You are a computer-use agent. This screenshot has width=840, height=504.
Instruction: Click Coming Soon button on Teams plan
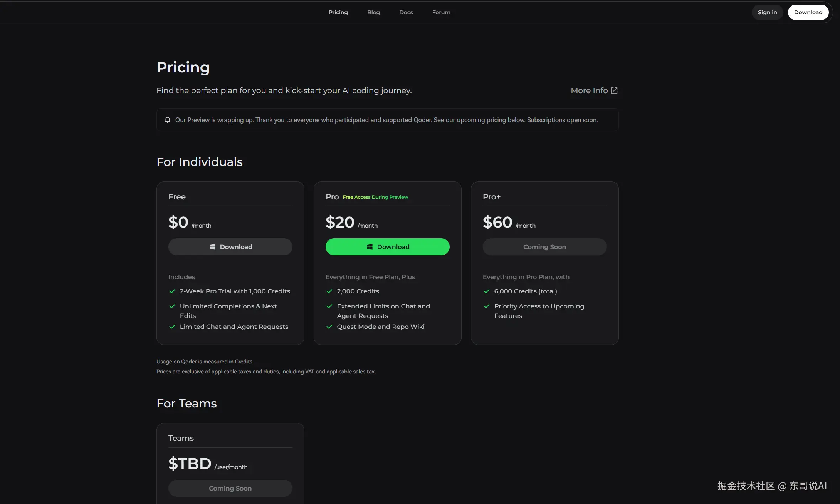[x=230, y=488]
